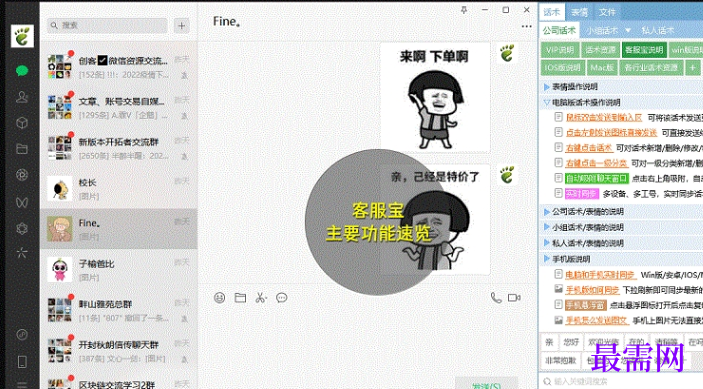Screen dimensions: 703x389
Task: Click the pink 实时同步 label
Action: tap(581, 194)
